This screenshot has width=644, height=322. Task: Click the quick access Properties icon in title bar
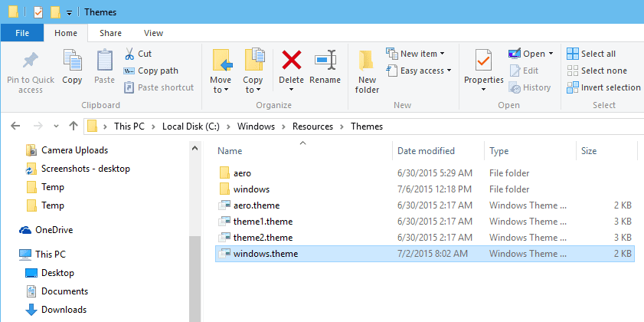(x=38, y=12)
